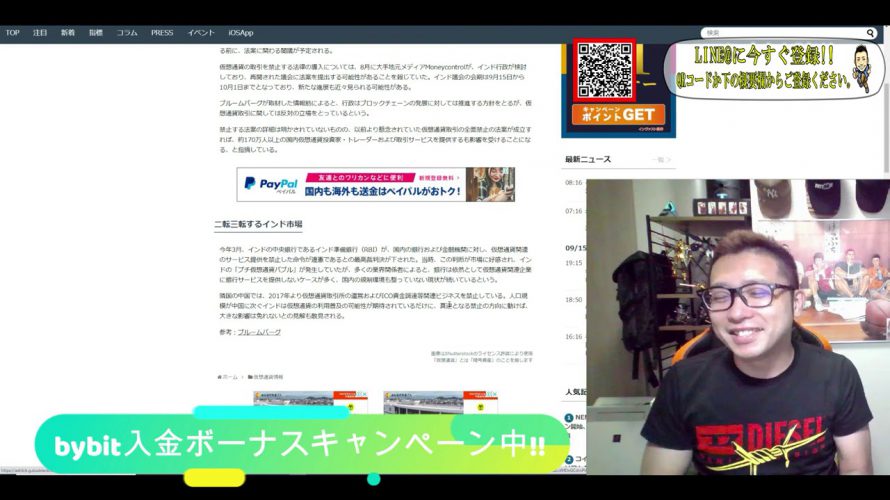Open the 新着 nav item
The height and width of the screenshot is (500, 890).
tap(68, 33)
